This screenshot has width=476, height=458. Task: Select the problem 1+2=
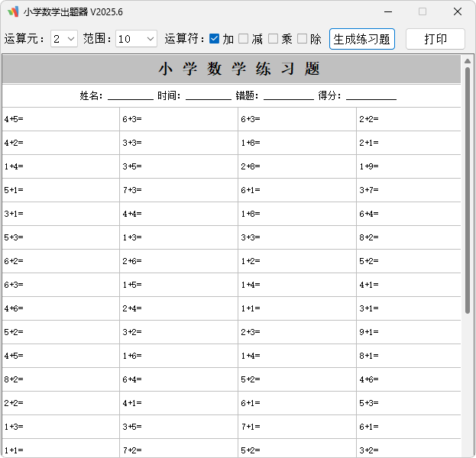click(251, 261)
